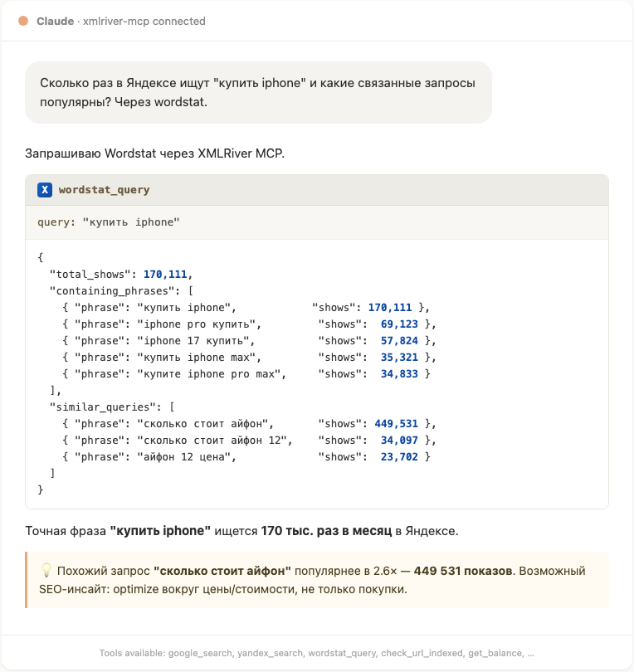This screenshot has width=634, height=672.
Task: Click the 'Запрашиваю Wordstat через XMLRiver MCP.' line
Action: tap(154, 153)
